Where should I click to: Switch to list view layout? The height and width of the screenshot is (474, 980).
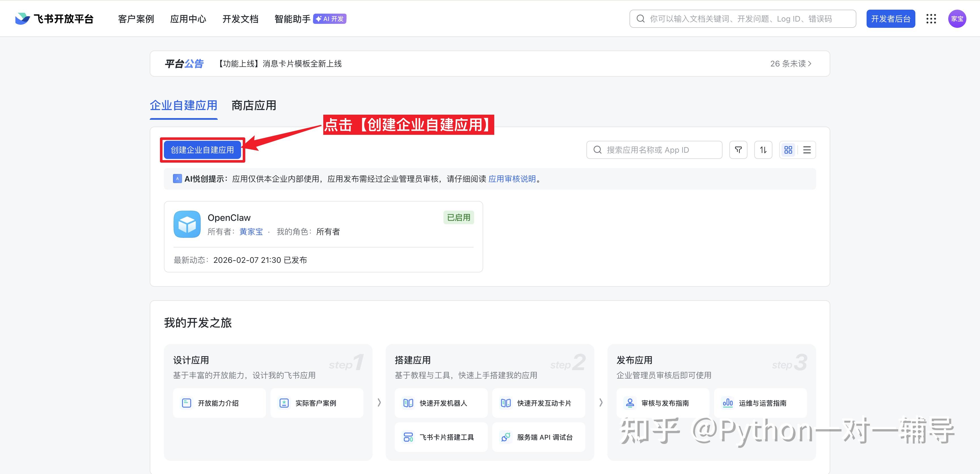[806, 150]
